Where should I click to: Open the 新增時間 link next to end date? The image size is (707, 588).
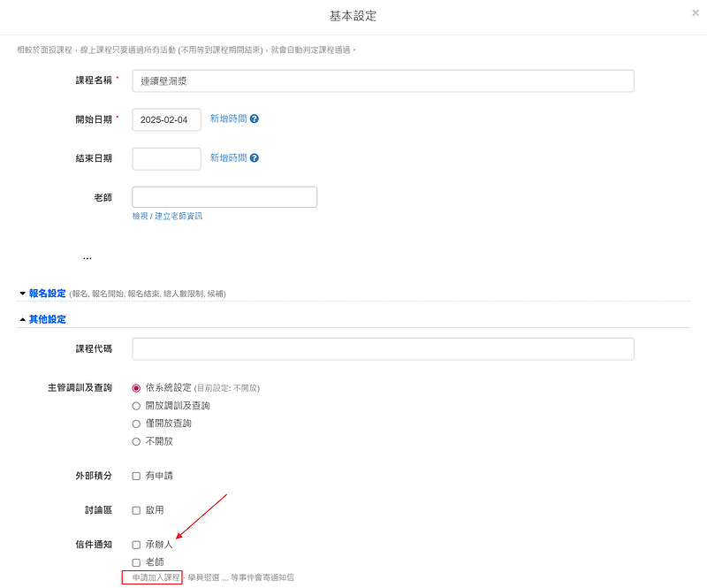229,158
